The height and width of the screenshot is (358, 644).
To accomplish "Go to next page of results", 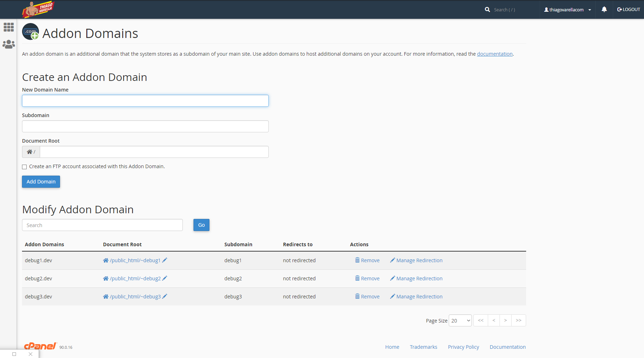I will [x=505, y=320].
